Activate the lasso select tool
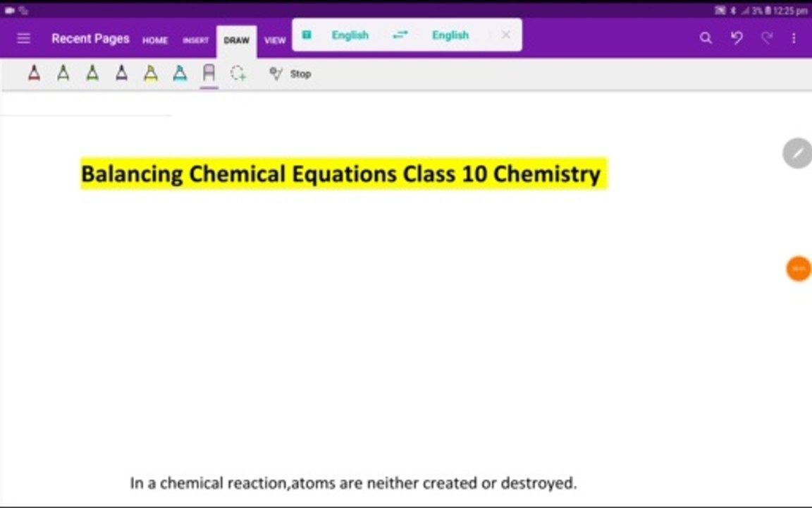Viewport: 812px width, 508px height. [238, 73]
